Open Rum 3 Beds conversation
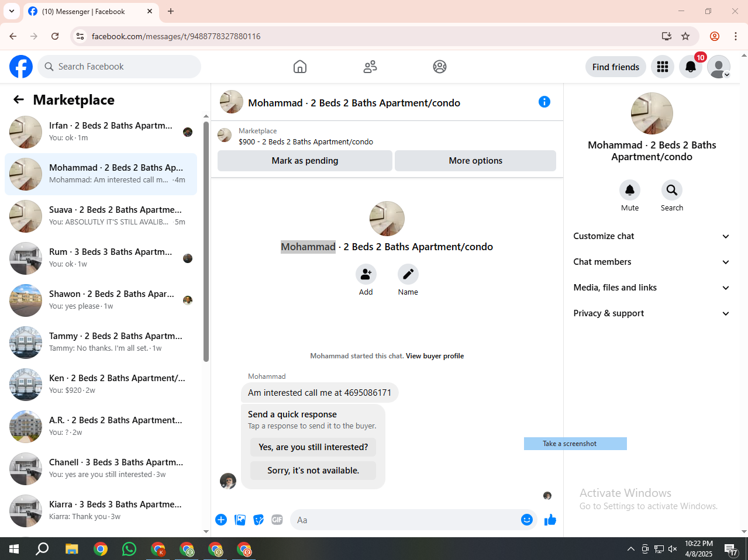The width and height of the screenshot is (748, 560). coord(101,258)
